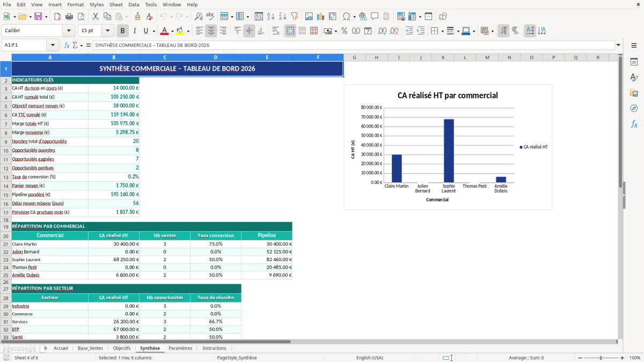This screenshot has width=644, height=362.
Task: Insert an image
Action: 309,17
